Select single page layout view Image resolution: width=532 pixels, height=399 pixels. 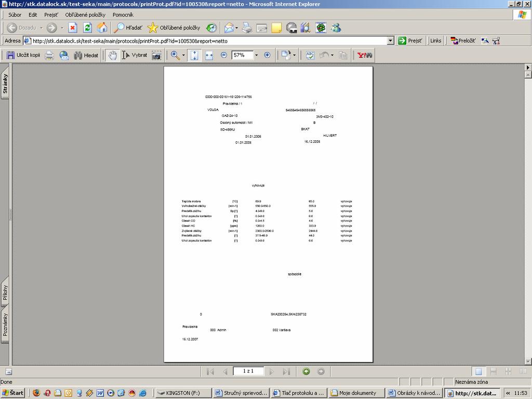point(478,371)
